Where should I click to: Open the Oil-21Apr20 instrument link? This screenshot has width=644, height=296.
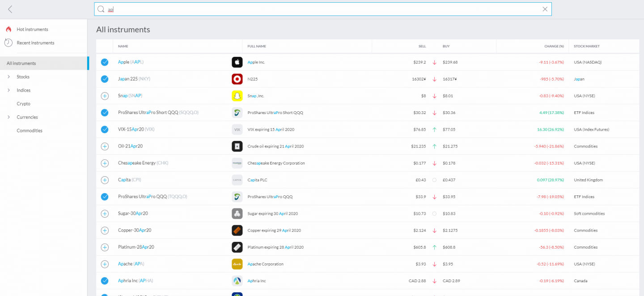[130, 146]
